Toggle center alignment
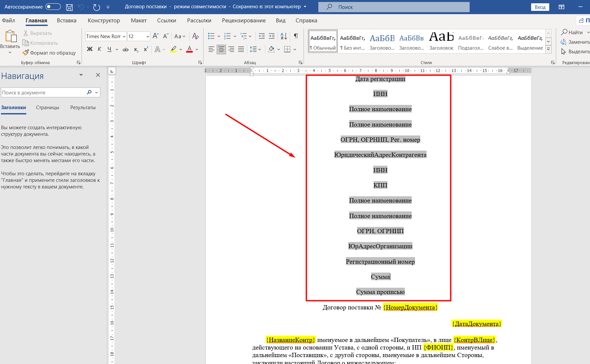The width and height of the screenshot is (590, 364). tap(221, 49)
